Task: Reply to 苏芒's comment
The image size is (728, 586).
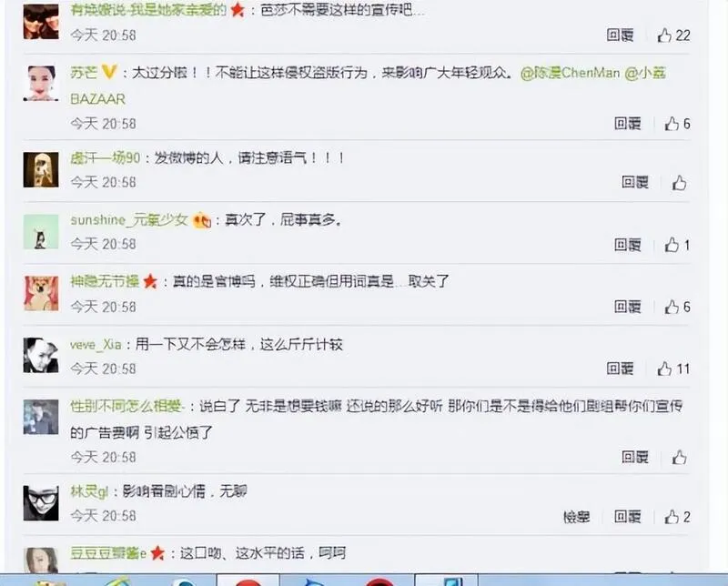Action: point(628,124)
